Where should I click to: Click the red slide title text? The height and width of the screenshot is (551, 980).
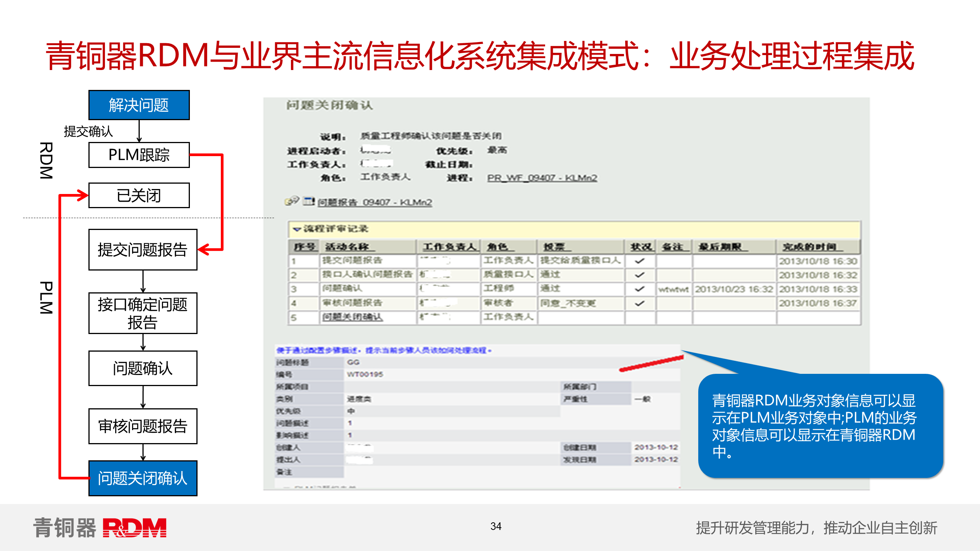[x=480, y=56]
